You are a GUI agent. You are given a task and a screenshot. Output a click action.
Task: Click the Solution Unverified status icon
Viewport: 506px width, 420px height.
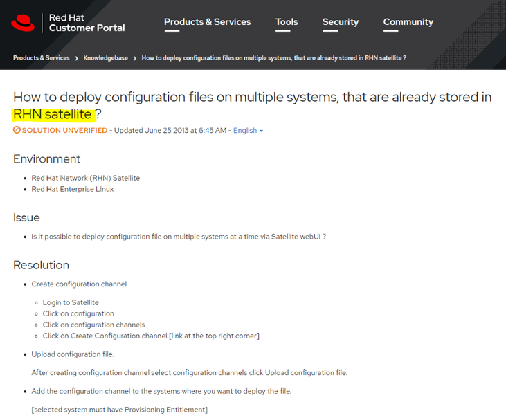17,130
